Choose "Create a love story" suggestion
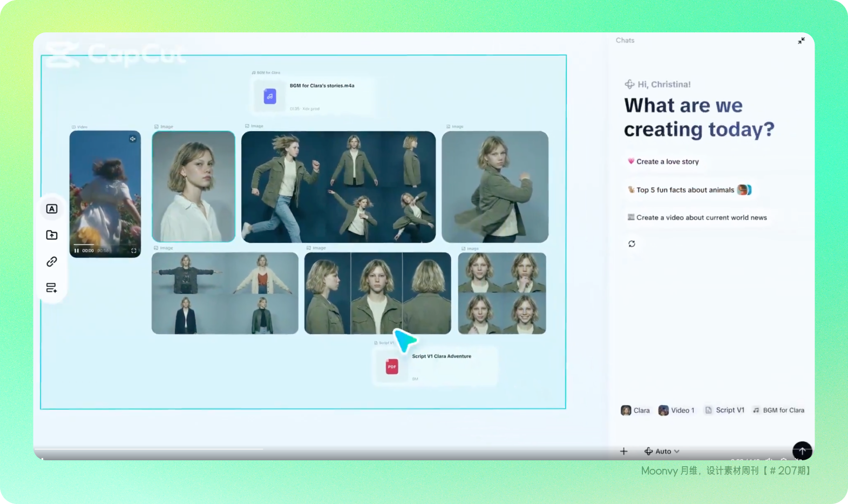848x504 pixels. [x=663, y=161]
